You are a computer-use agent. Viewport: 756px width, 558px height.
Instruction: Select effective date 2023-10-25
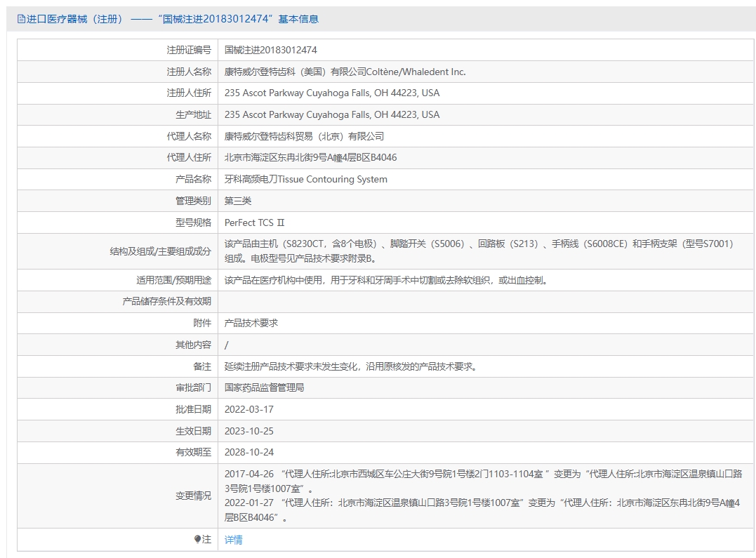(248, 431)
